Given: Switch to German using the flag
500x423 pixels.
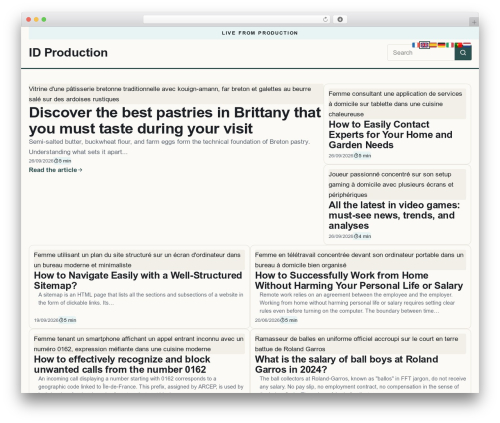Looking at the screenshot, I should click(x=441, y=45).
